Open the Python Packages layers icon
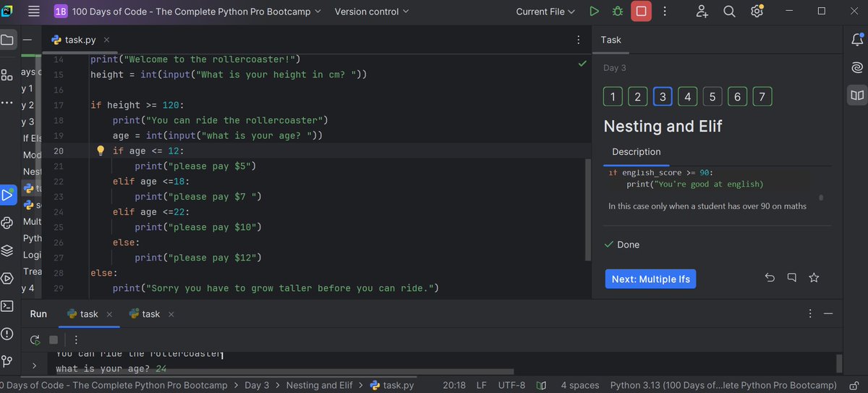The height and width of the screenshot is (393, 868). click(7, 250)
